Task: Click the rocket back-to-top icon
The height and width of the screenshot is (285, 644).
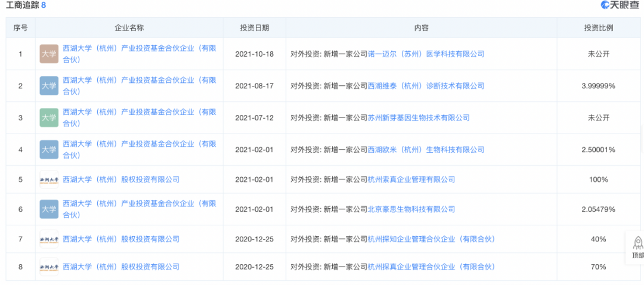Action: click(x=638, y=242)
